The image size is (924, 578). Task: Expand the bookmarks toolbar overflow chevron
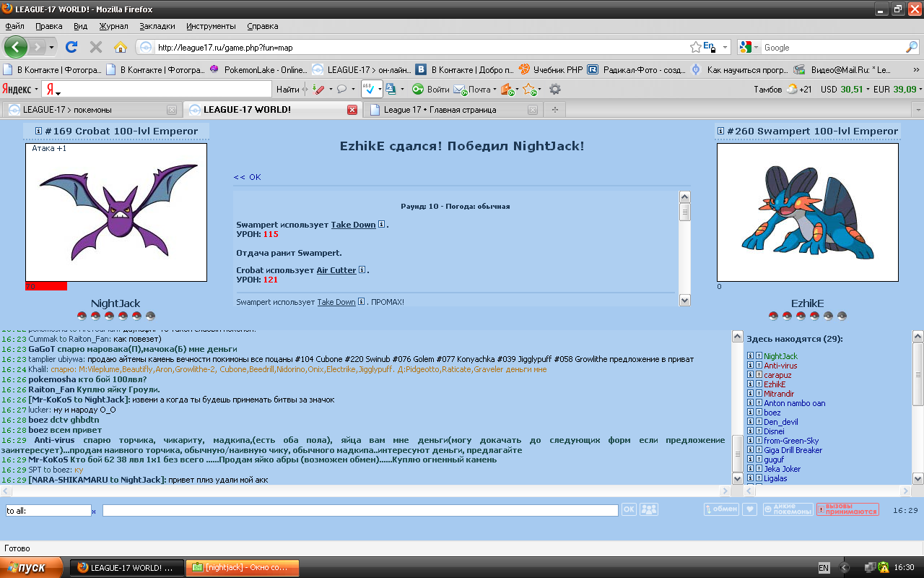coord(916,70)
